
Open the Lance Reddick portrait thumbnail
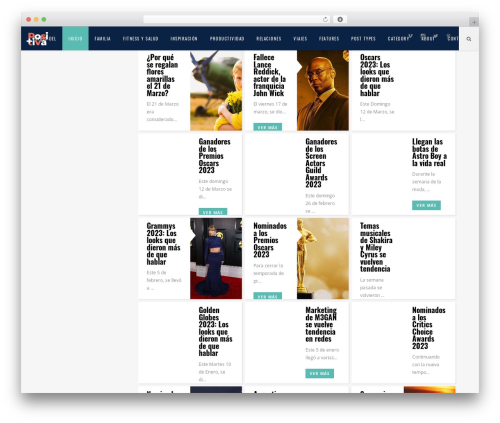[323, 90]
